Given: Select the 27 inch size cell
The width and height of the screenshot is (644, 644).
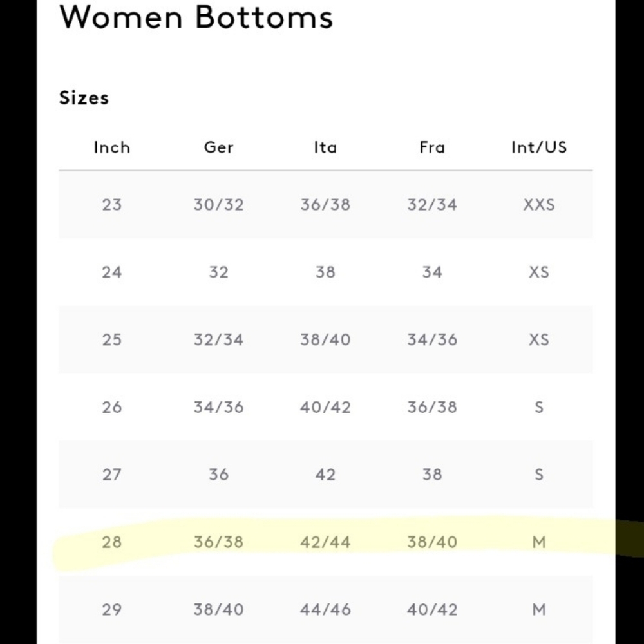Looking at the screenshot, I should (x=111, y=475).
